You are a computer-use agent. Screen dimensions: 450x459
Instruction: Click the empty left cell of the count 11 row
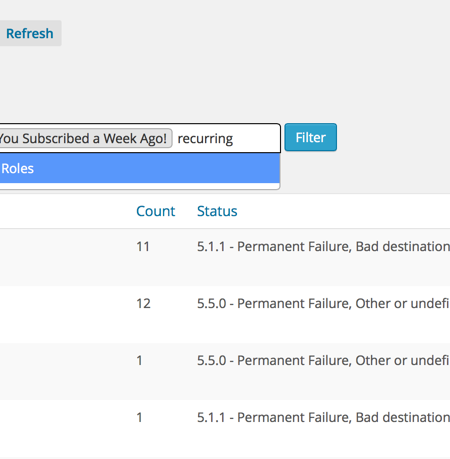click(x=65, y=257)
